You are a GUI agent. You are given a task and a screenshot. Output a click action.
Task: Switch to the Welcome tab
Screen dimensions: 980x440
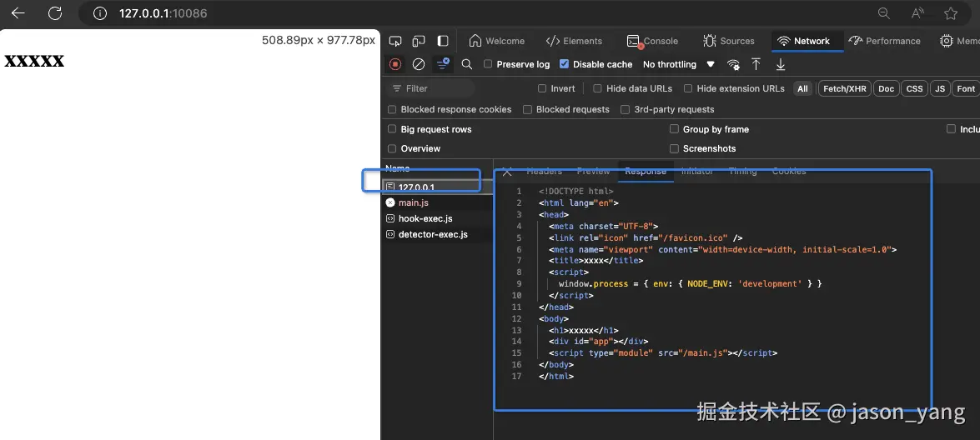(497, 41)
